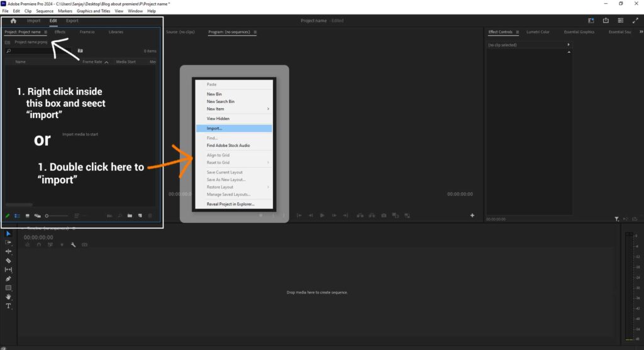Image resolution: width=644 pixels, height=350 pixels.
Task: Click the Project panel search field
Action: pyautogui.click(x=39, y=51)
